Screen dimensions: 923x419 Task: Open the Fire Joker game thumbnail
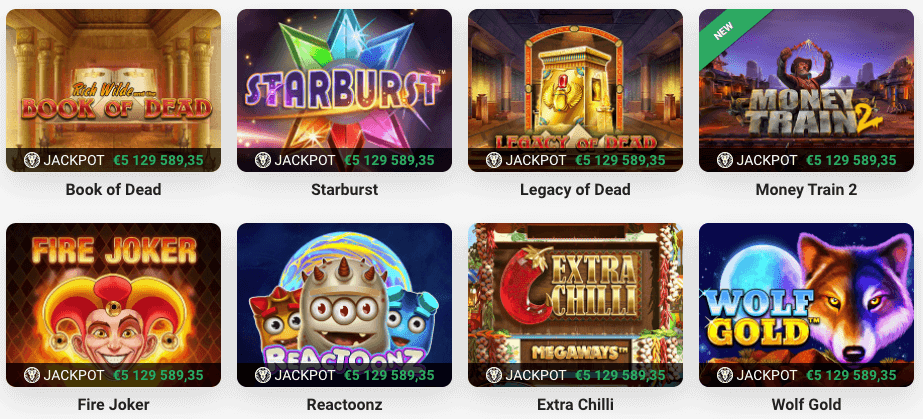(114, 305)
